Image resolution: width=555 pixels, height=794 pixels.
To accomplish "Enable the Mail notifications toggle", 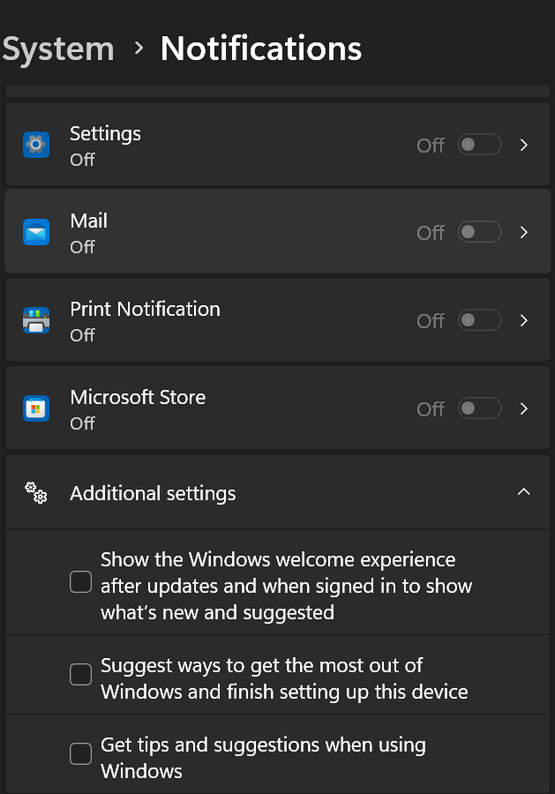I will click(480, 232).
